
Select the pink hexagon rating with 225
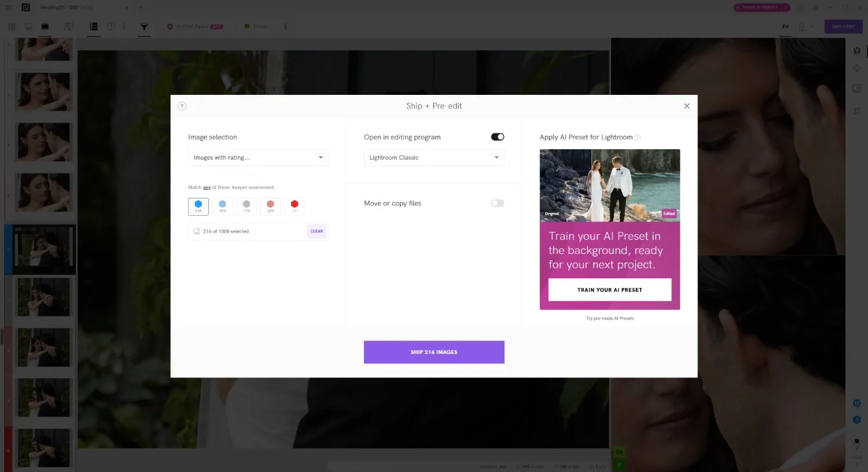tap(270, 206)
